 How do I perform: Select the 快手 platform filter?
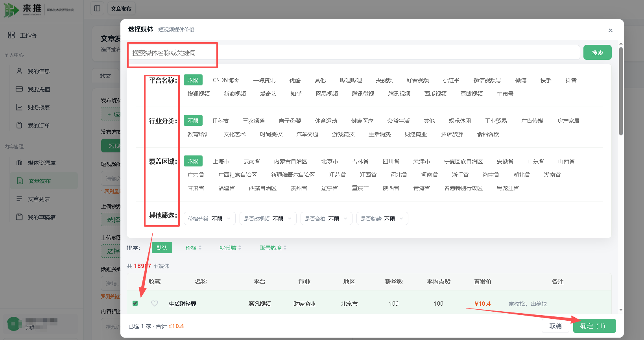click(x=546, y=80)
